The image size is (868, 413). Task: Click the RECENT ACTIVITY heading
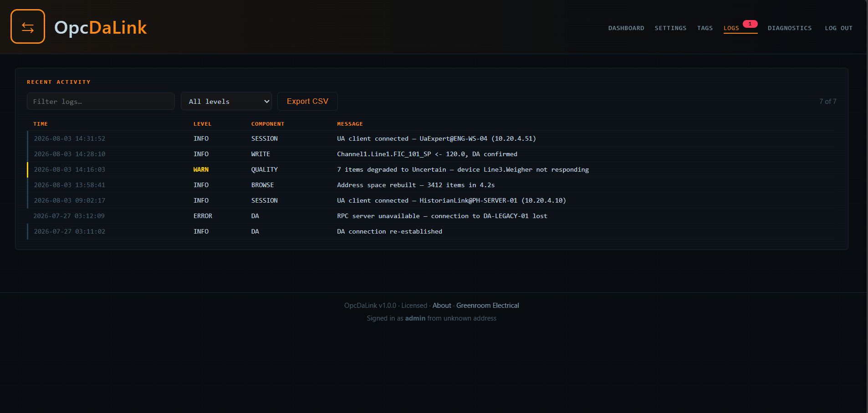point(59,82)
